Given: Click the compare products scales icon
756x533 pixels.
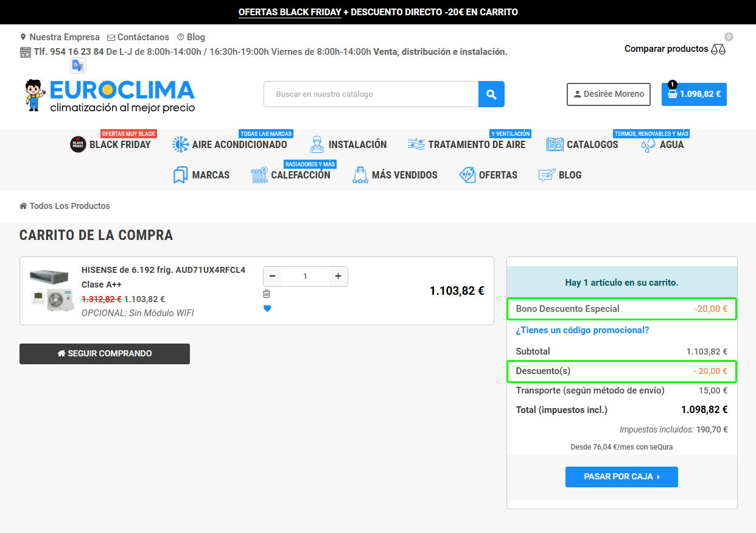Looking at the screenshot, I should [x=718, y=49].
